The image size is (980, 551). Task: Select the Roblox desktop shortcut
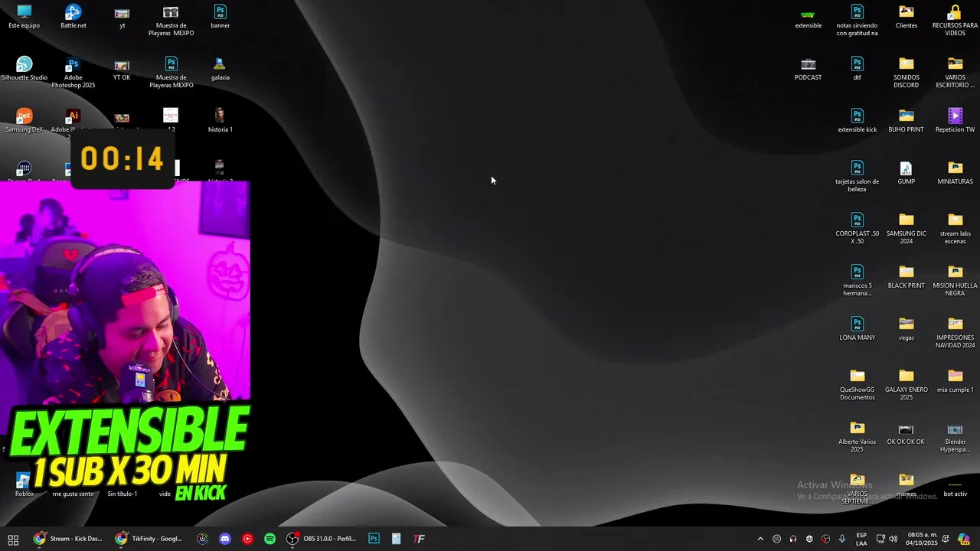coord(24,485)
